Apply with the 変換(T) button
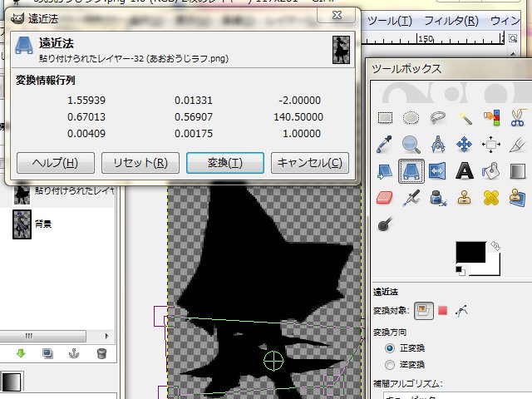 pyautogui.click(x=225, y=163)
